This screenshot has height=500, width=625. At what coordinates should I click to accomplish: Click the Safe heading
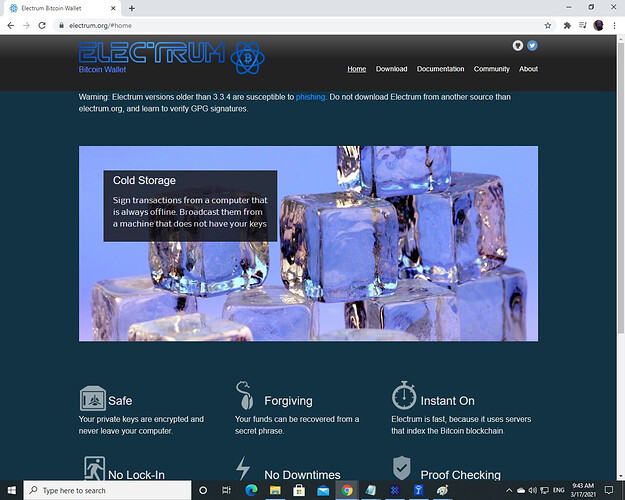[120, 401]
